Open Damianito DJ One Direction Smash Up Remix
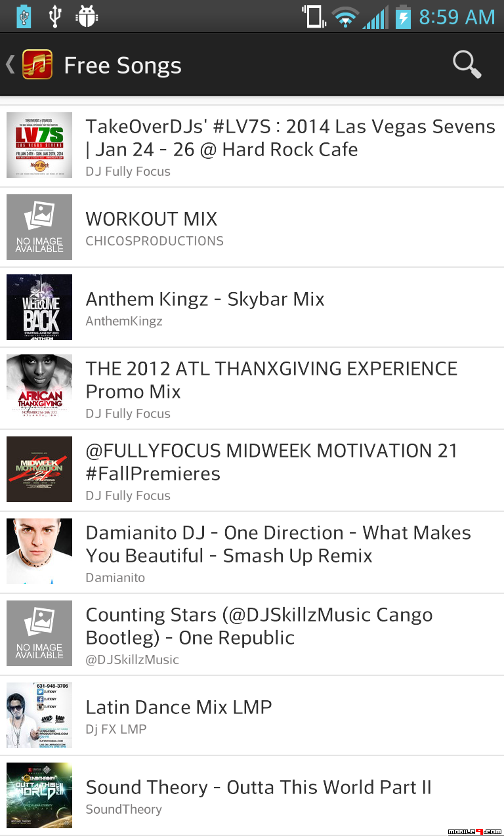 [252, 553]
